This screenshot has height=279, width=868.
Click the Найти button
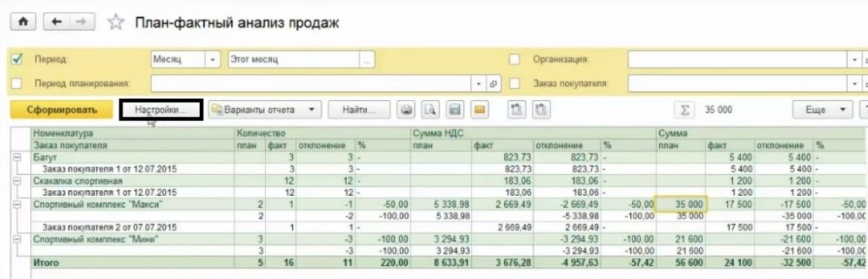pos(358,110)
